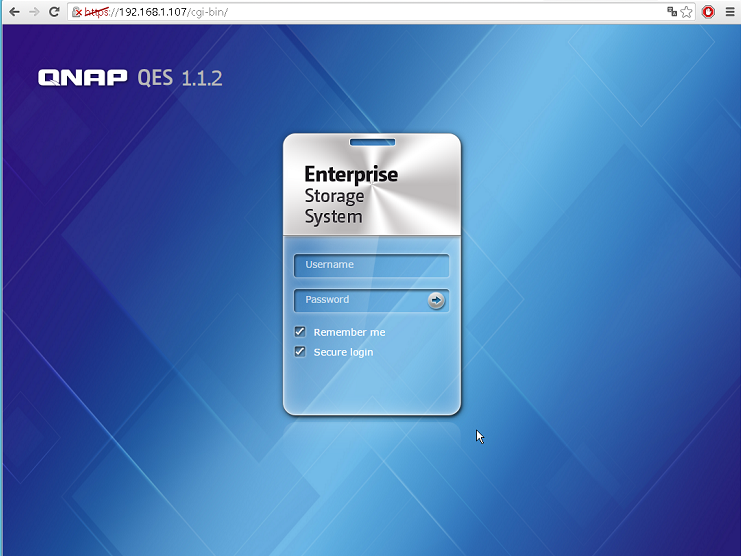Click the browser back arrow
Screen dimensions: 741x556
click(14, 12)
